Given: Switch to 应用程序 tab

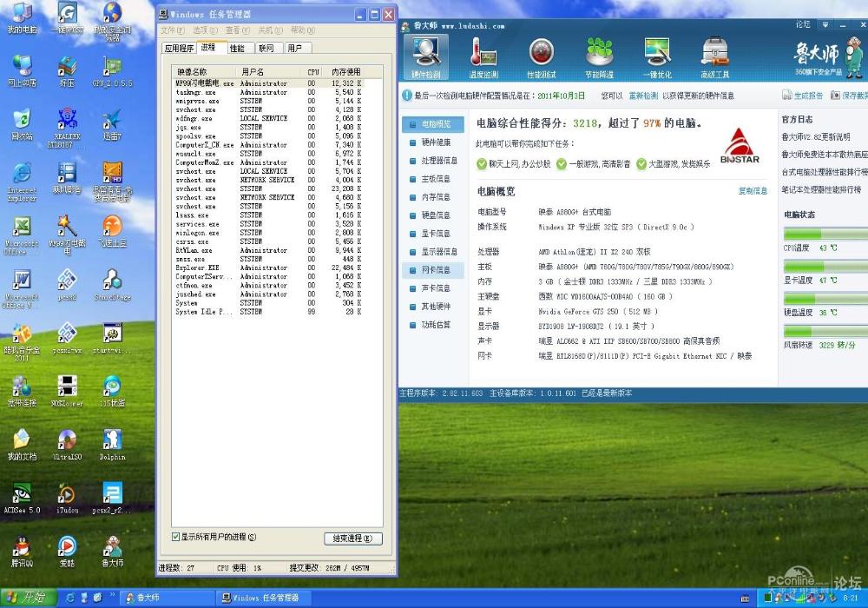Looking at the screenshot, I should point(179,48).
